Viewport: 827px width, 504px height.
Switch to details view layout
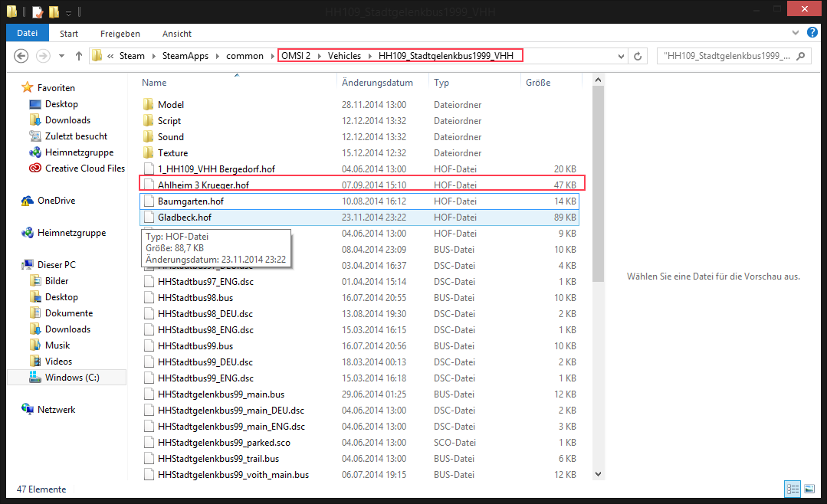pyautogui.click(x=793, y=489)
